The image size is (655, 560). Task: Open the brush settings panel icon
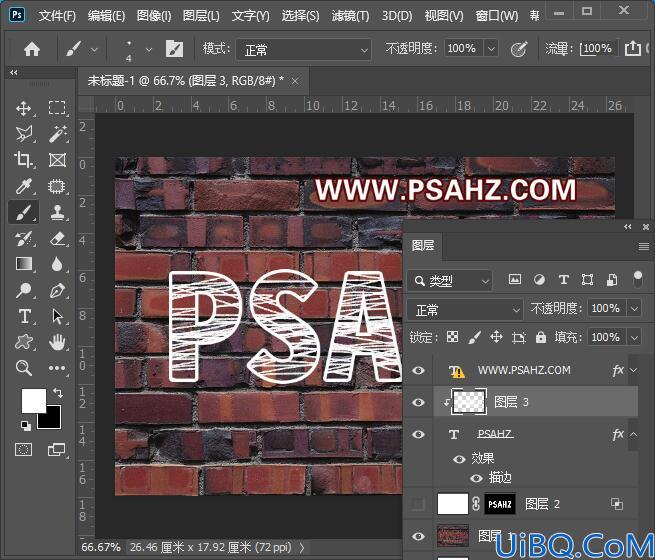click(x=174, y=49)
